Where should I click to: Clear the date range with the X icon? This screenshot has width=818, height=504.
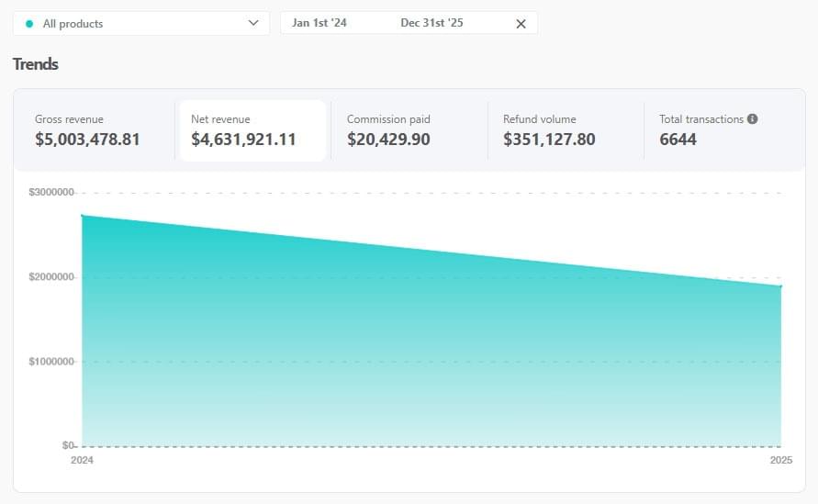coord(521,24)
